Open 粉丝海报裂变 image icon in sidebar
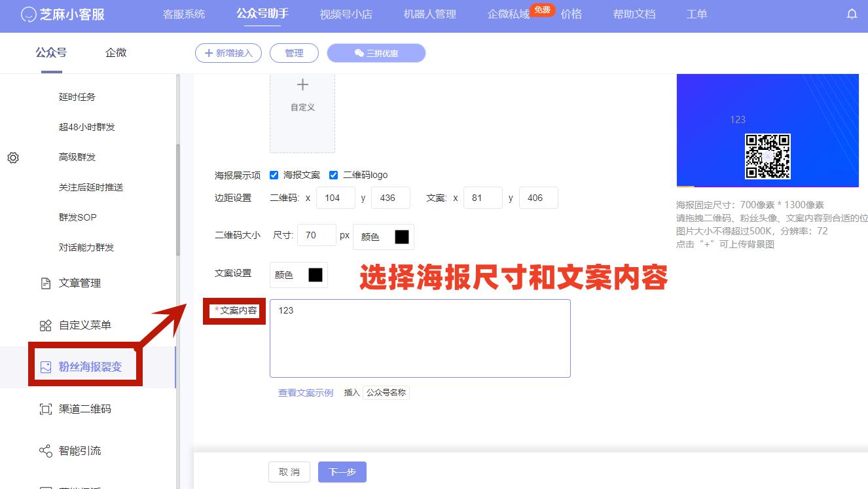868x489 pixels. tap(45, 367)
